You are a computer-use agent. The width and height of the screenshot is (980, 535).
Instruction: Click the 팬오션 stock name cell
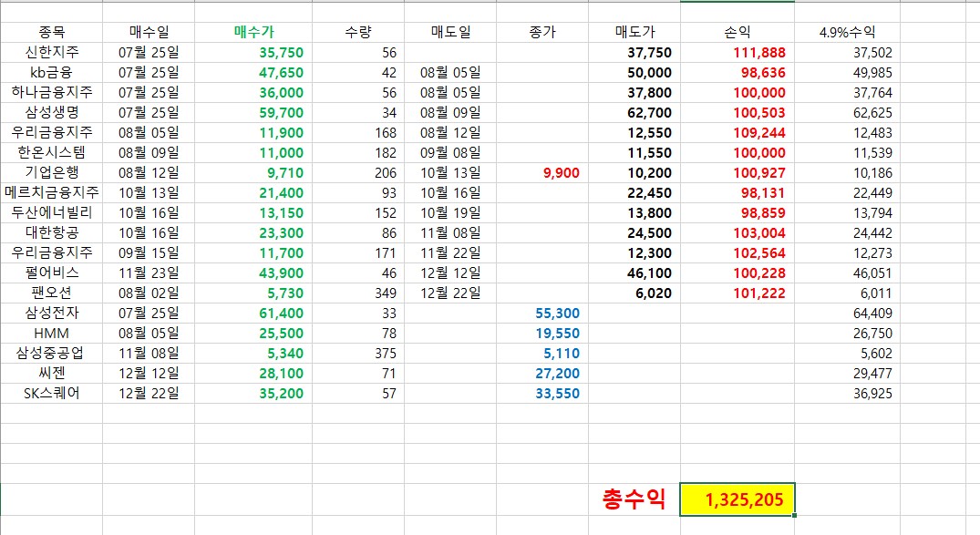[51, 293]
